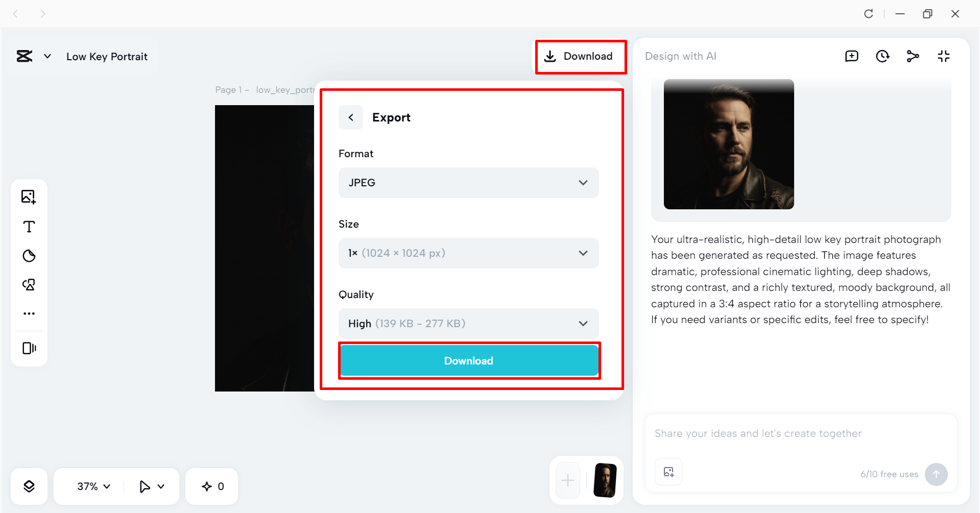Open the JPEG format dropdown
This screenshot has width=980, height=513.
[468, 183]
